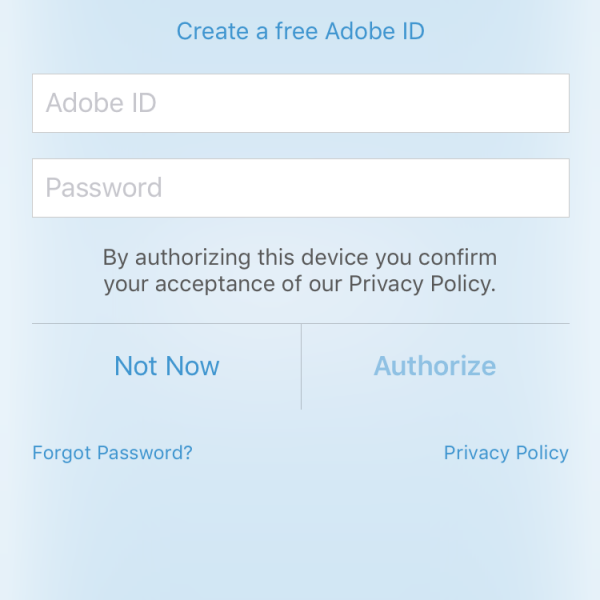Start creating a free Adobe ID

[x=300, y=32]
